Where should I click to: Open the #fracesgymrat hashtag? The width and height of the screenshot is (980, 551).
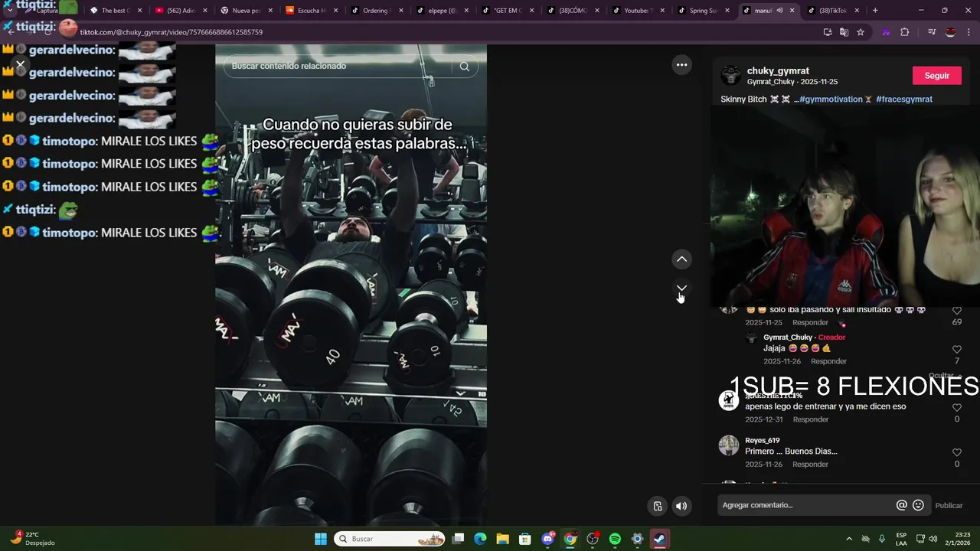click(x=904, y=99)
